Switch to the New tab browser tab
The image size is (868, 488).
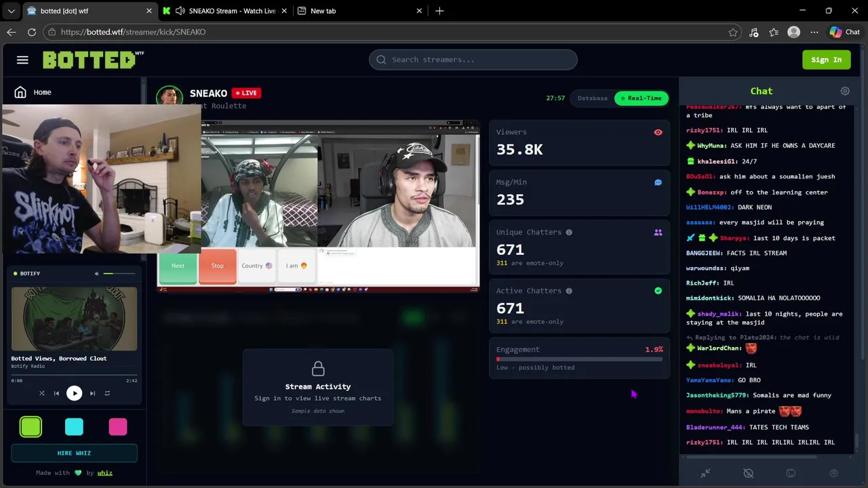361,11
